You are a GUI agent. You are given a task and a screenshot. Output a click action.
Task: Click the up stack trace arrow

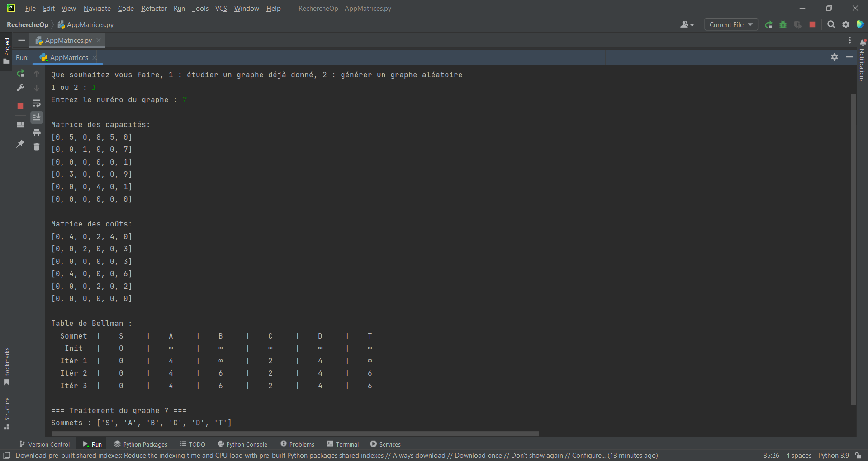37,73
